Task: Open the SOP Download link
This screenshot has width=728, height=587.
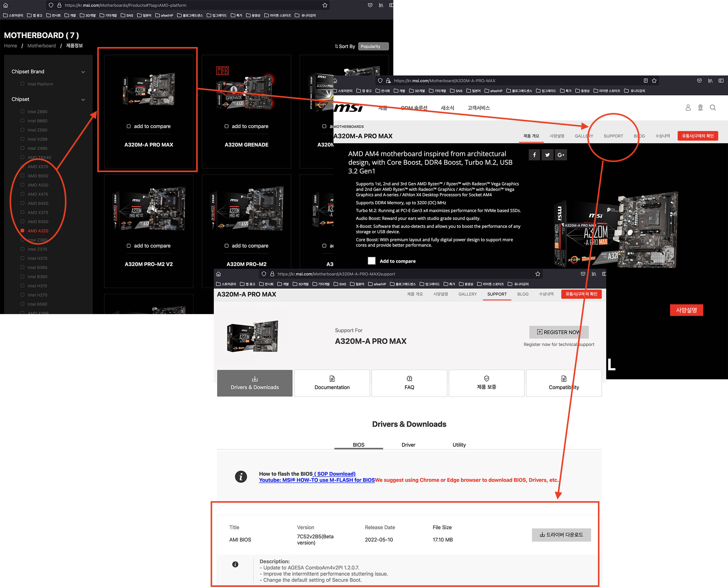Action: (x=335, y=474)
